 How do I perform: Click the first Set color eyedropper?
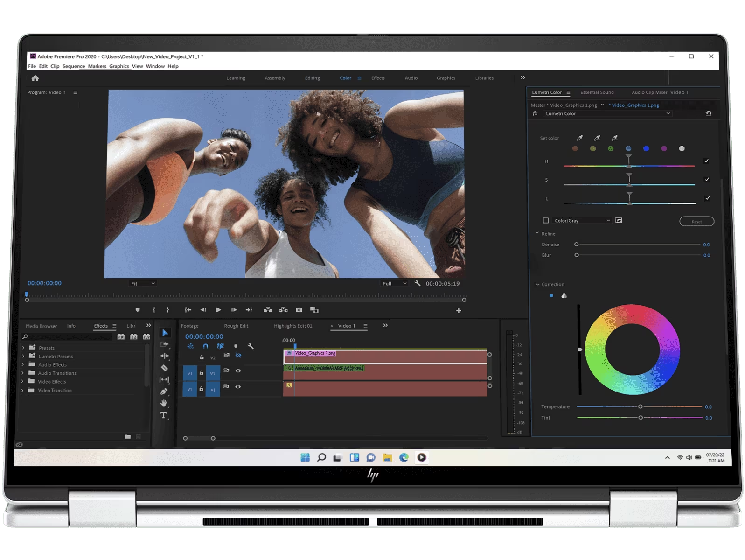click(579, 138)
